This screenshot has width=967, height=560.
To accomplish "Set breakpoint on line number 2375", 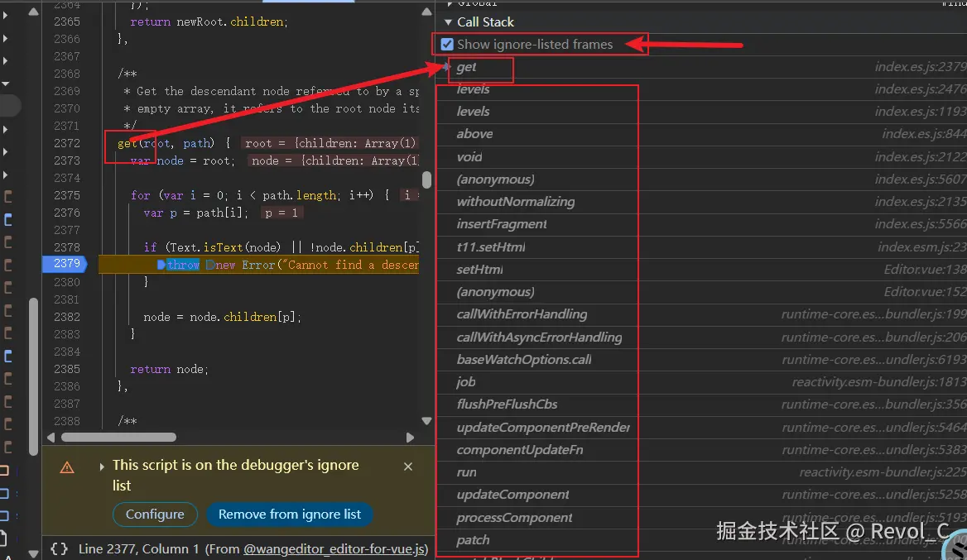I will [x=66, y=194].
